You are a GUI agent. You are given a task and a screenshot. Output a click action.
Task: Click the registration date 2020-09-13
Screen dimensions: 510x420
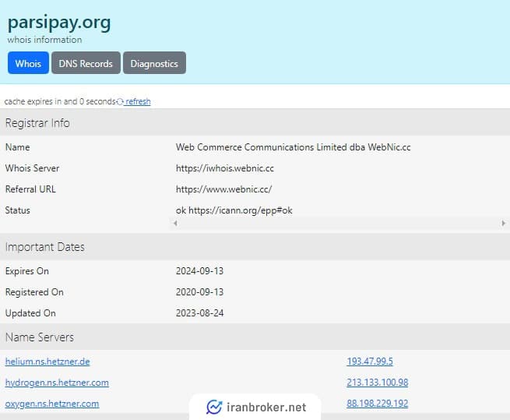(199, 292)
